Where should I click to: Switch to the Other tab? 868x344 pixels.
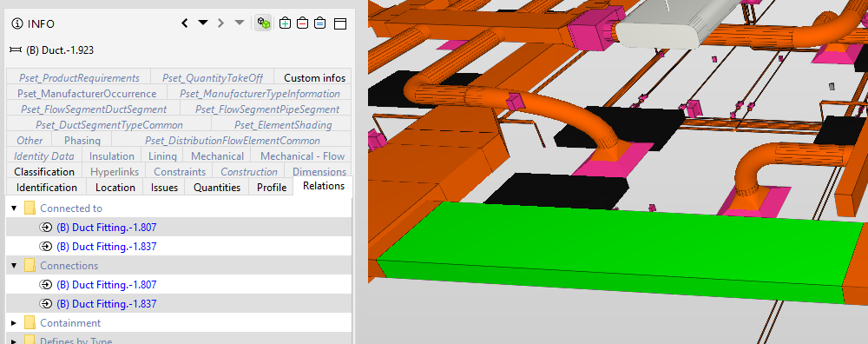(30, 140)
